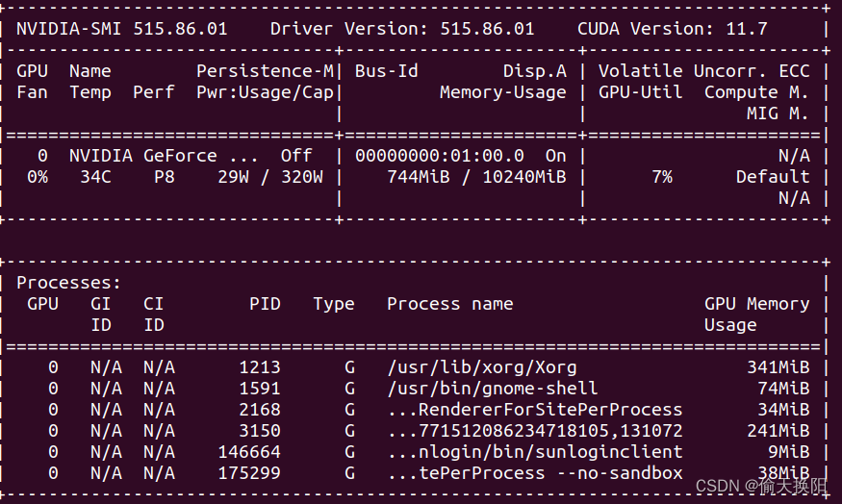842x504 pixels.
Task: Click the Pwr:Usage/Cap header
Action: 266,92
